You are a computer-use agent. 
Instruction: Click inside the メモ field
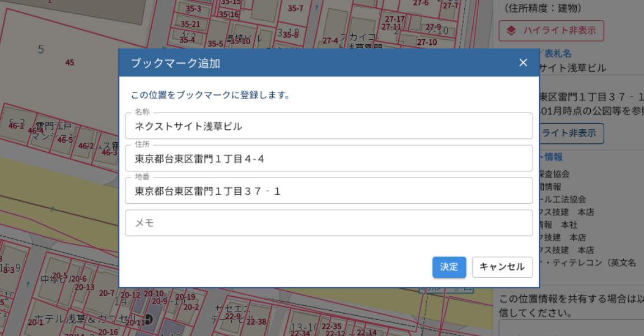[x=329, y=223]
